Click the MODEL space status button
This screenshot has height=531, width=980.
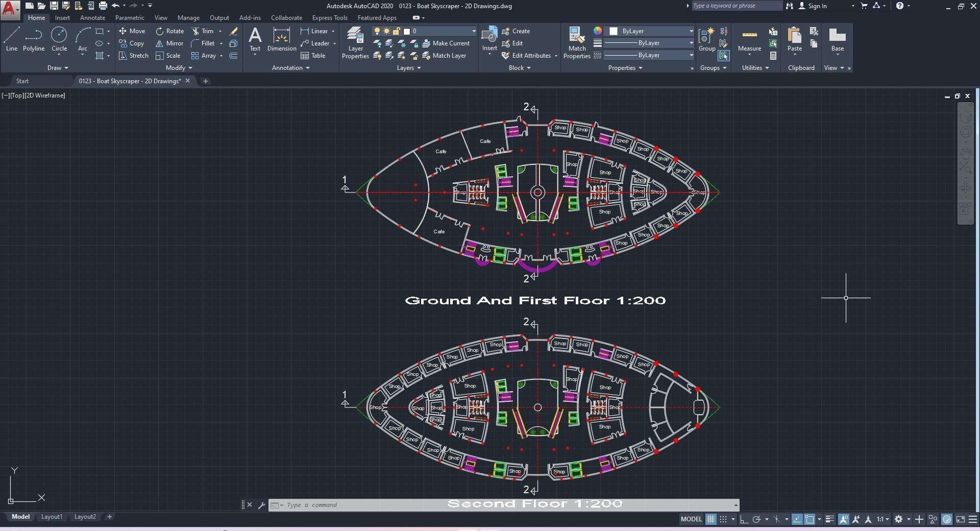point(691,519)
